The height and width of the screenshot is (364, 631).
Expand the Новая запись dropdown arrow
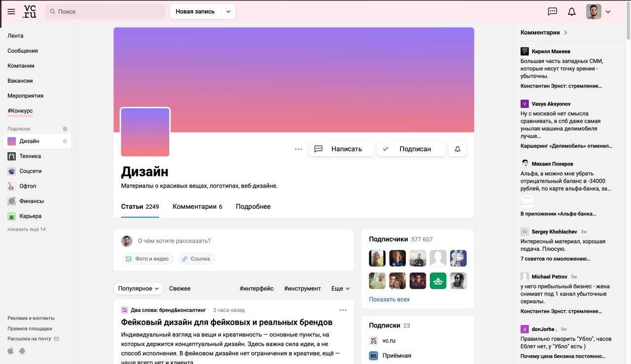228,12
